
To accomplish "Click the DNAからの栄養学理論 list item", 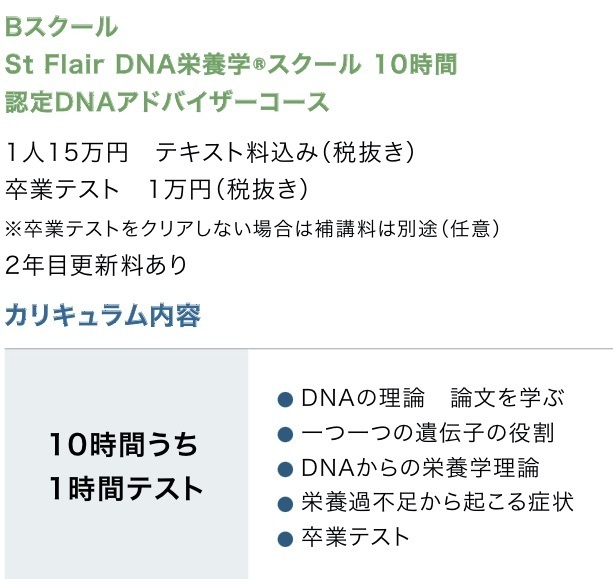I will point(420,468).
